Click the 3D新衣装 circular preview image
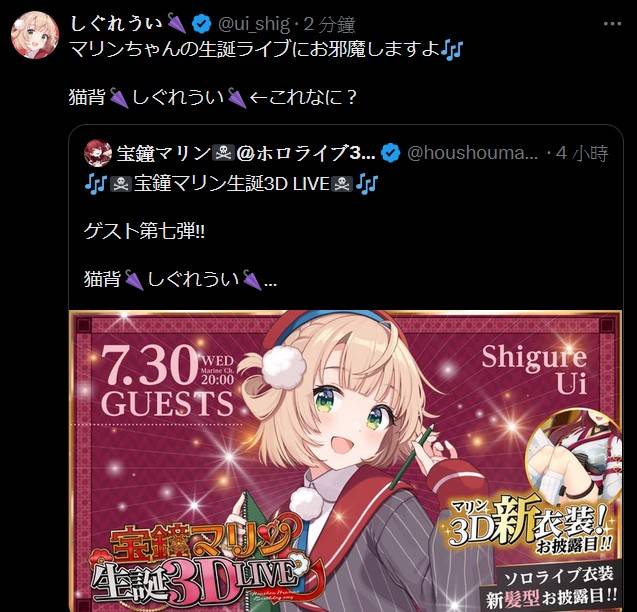 click(573, 455)
